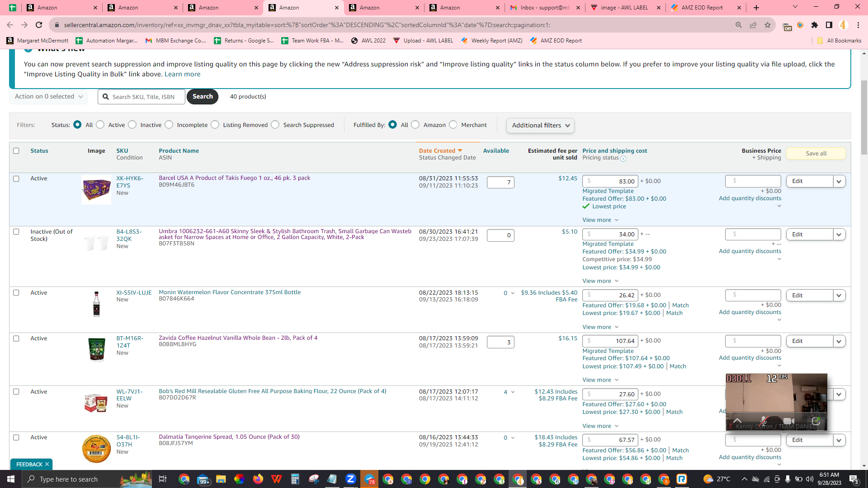This screenshot has height=488, width=868.
Task: Click the Edit button for Zavida Coffee
Action: tap(809, 341)
